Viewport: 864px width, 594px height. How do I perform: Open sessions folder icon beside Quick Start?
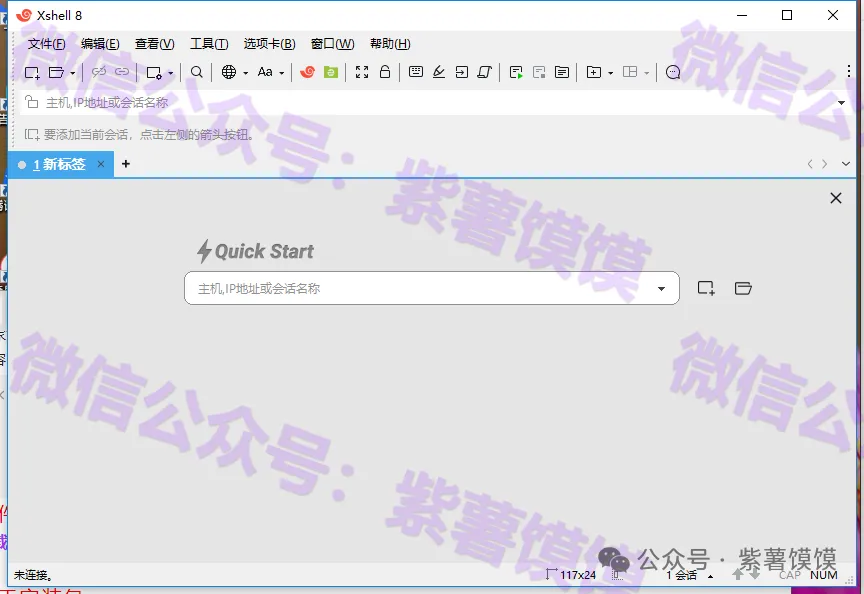click(742, 288)
